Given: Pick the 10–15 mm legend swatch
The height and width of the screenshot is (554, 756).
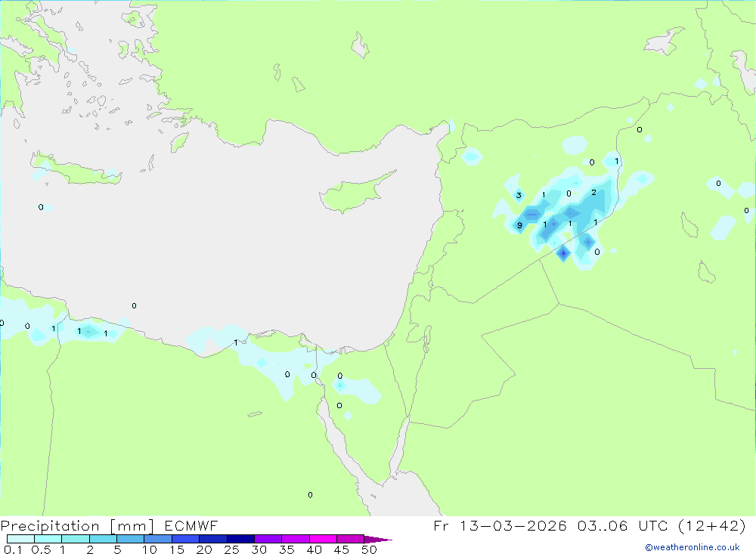Looking at the screenshot, I should pos(158,539).
